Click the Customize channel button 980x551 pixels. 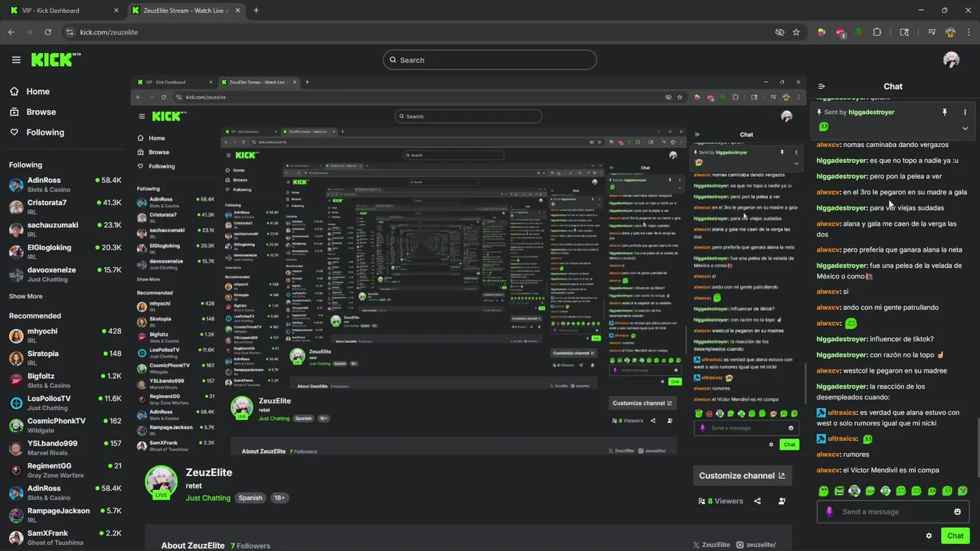(742, 475)
